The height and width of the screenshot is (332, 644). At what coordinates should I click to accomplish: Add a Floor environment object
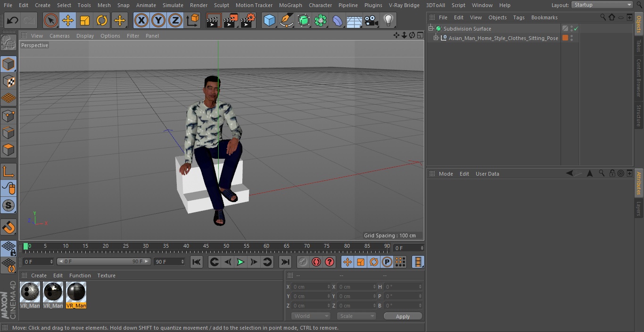pos(355,21)
